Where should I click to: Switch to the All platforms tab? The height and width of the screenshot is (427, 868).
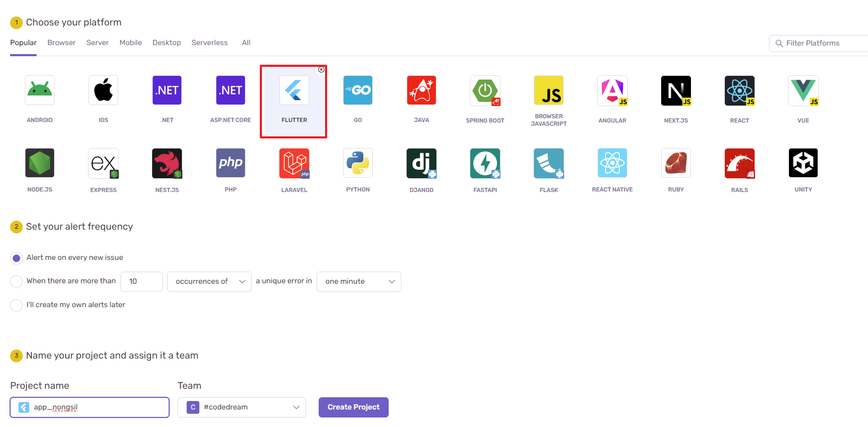pos(246,43)
